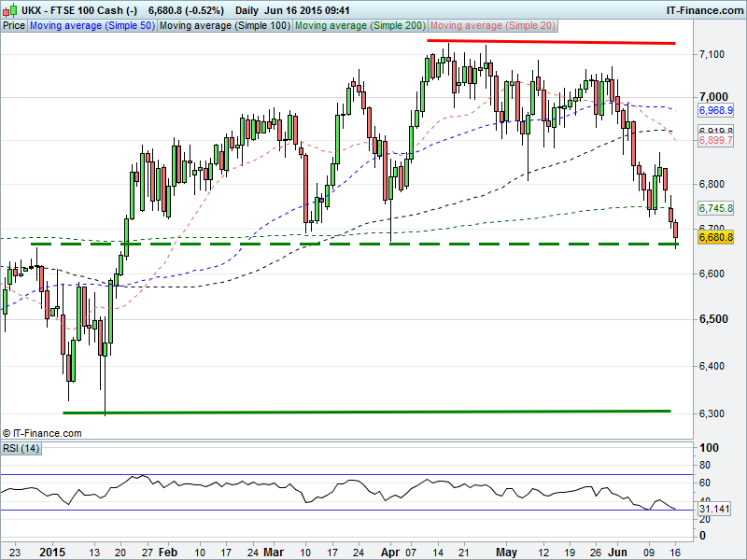The image size is (747, 560).
Task: Click the © IT-Finance.com copyright text
Action: [43, 433]
